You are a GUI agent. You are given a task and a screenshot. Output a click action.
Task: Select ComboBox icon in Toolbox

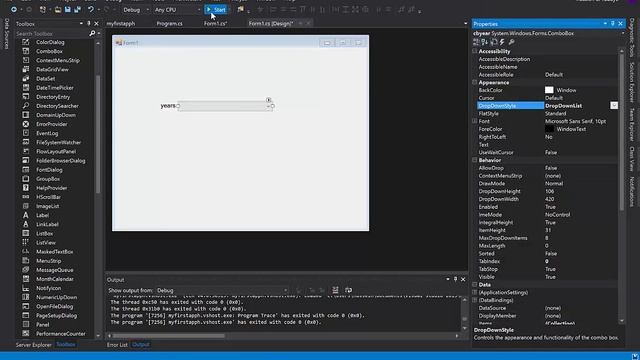[x=26, y=51]
